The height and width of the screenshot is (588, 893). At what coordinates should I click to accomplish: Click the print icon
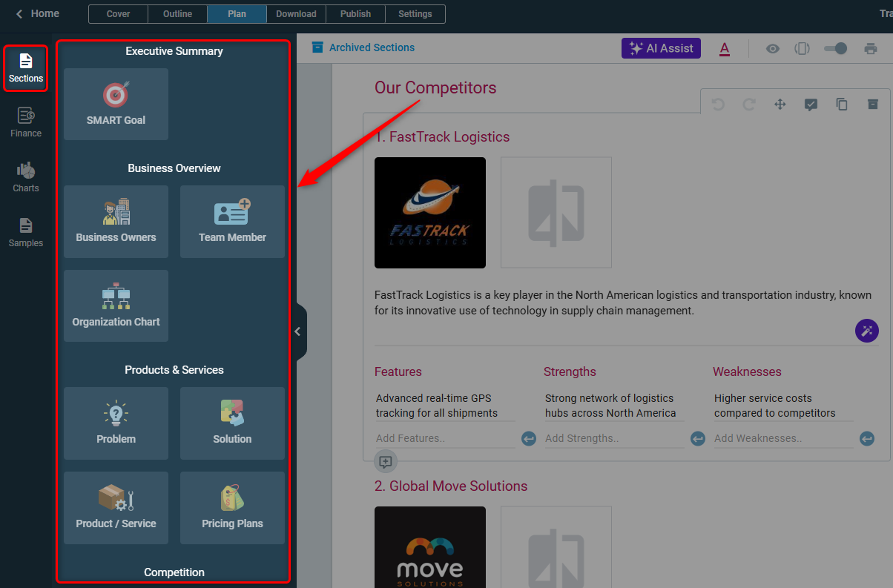pyautogui.click(x=871, y=48)
